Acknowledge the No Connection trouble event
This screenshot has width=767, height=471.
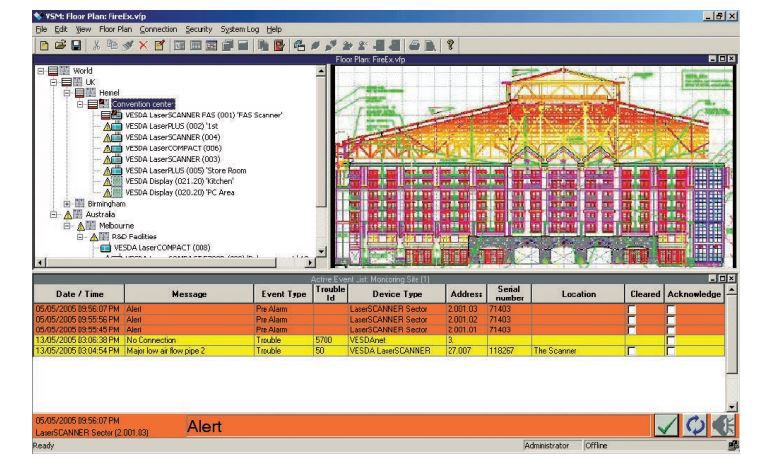click(x=671, y=340)
